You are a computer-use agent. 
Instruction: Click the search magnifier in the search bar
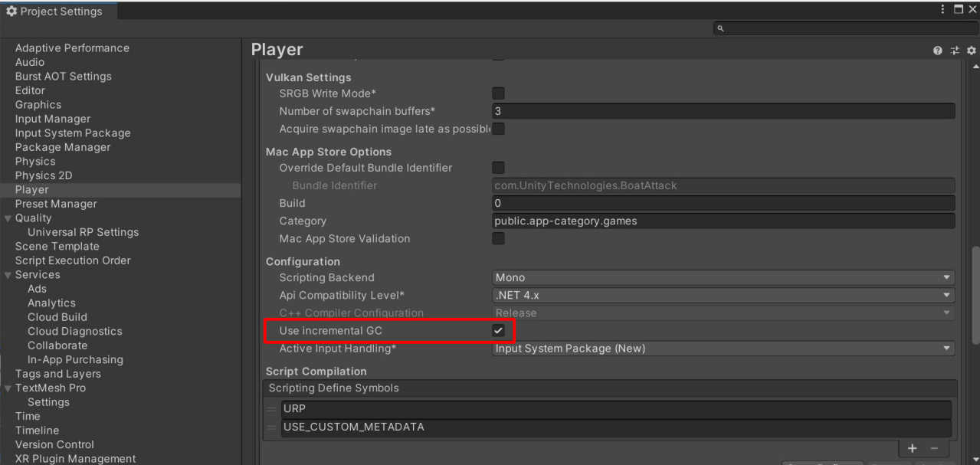click(719, 28)
